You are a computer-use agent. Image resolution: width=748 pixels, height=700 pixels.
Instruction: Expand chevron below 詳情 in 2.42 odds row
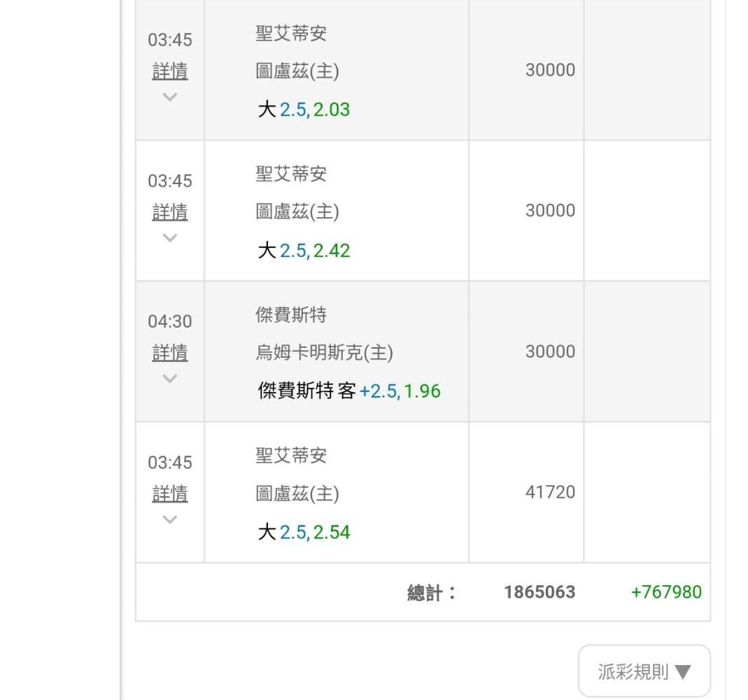click(x=169, y=238)
